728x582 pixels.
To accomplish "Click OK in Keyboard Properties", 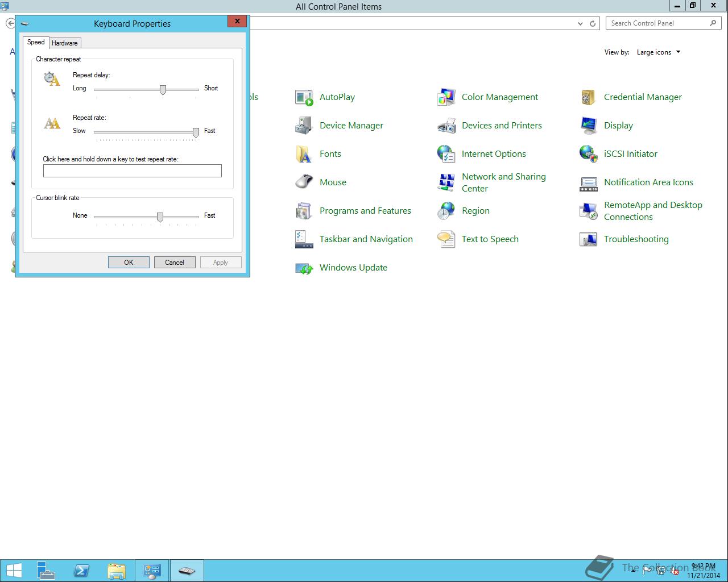I will [129, 262].
